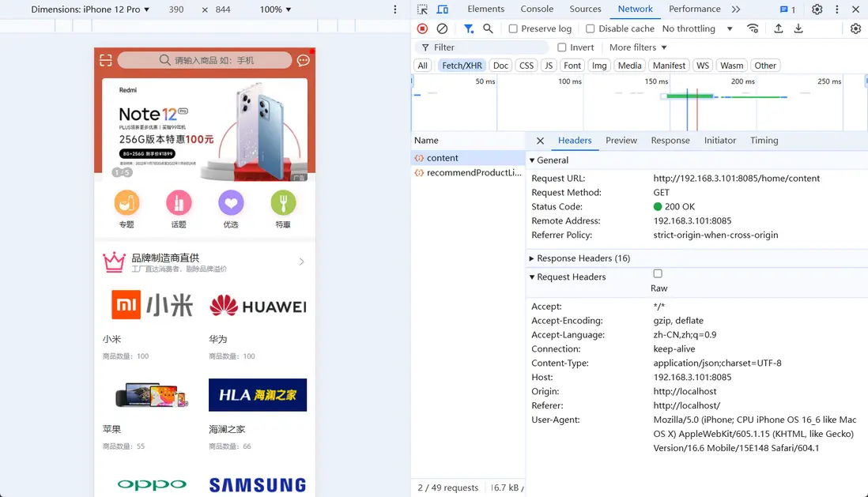This screenshot has height=497, width=868.
Task: Open the issues counter badge
Action: [787, 9]
